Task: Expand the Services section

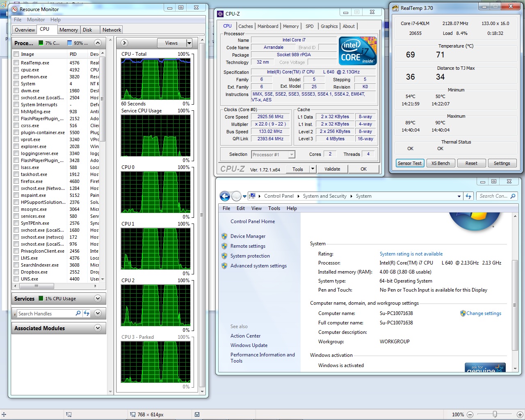Action: [x=98, y=299]
